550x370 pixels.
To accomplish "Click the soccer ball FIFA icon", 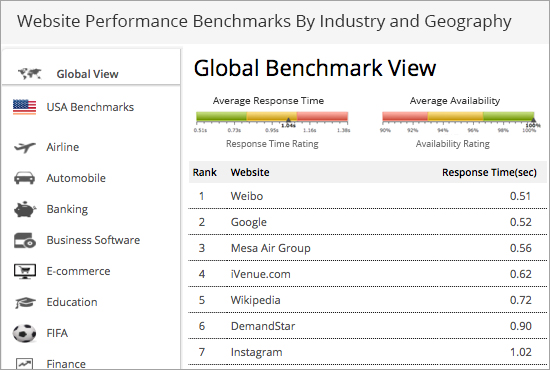I will coord(24,333).
